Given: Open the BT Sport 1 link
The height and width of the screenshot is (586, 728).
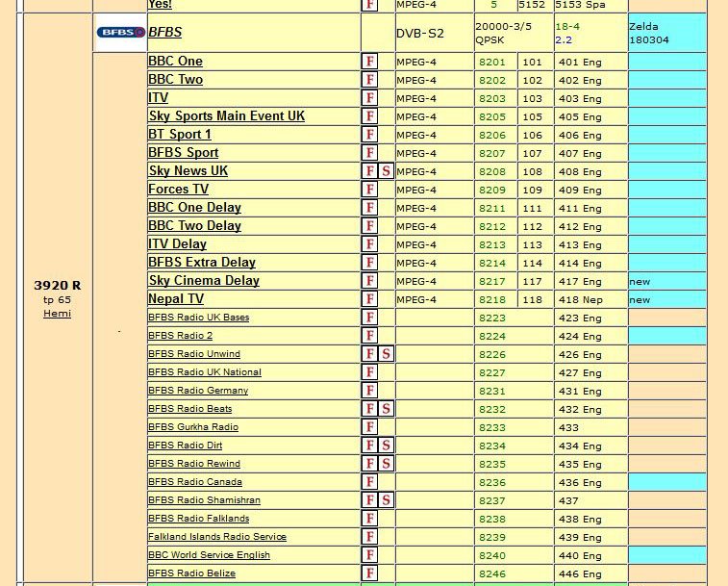Looking at the screenshot, I should (x=180, y=135).
